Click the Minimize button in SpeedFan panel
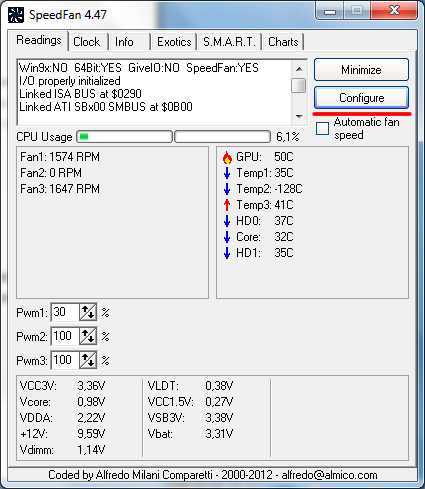 click(x=361, y=70)
